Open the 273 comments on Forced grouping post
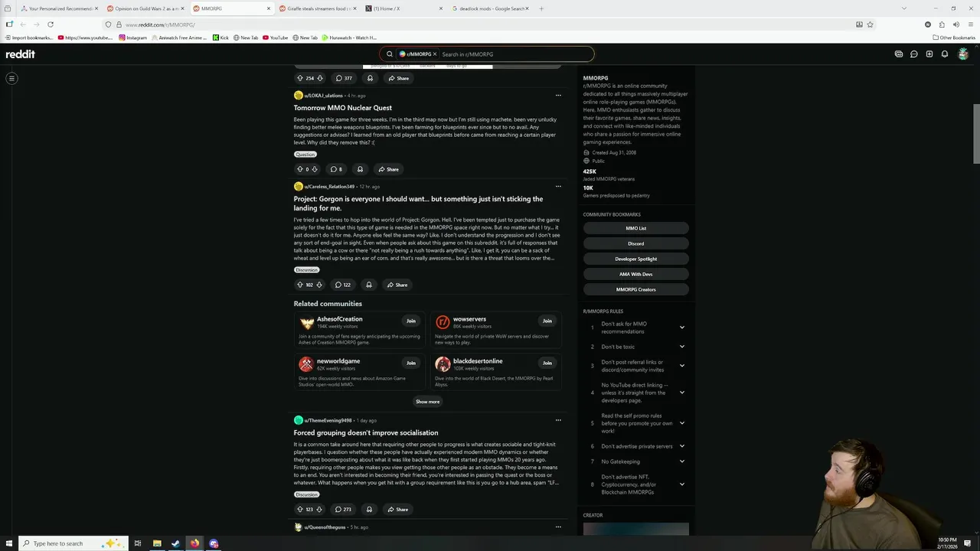 coord(343,510)
